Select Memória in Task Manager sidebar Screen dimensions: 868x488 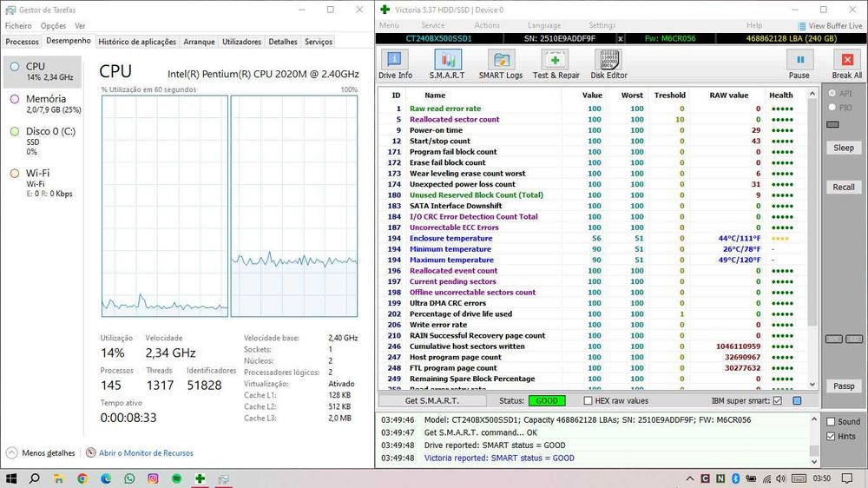pos(42,103)
